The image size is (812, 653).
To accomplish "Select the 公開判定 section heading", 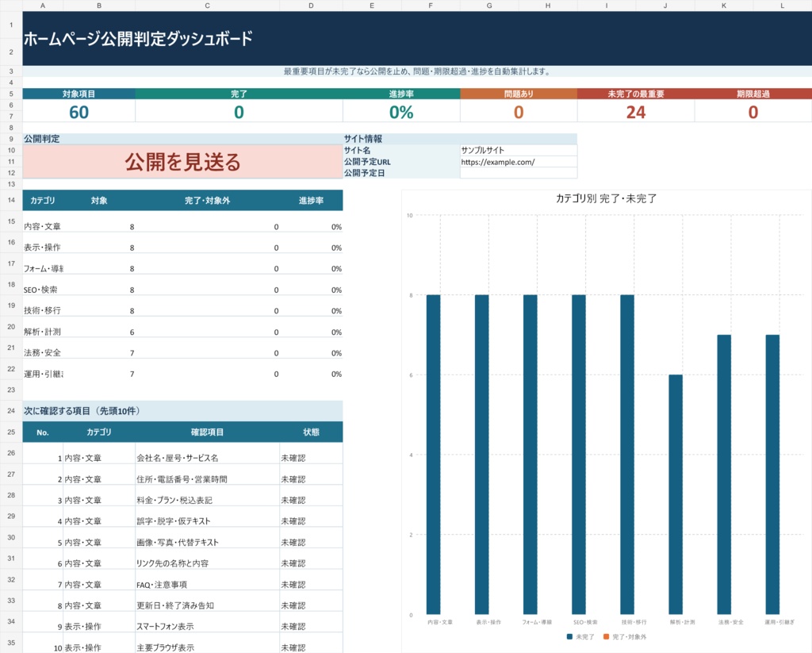I will 41,139.
